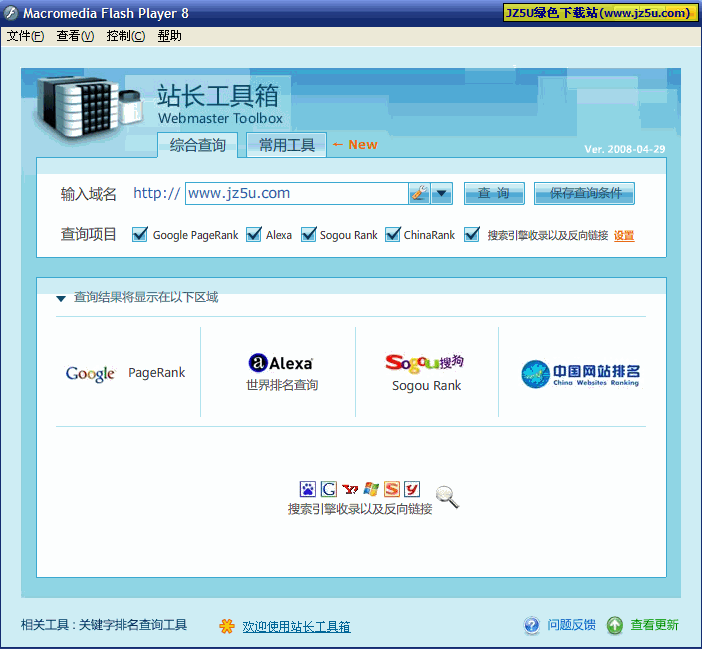Toggle the 搜索引擎收录以及反向链接 checkbox
702x649 pixels.
(x=472, y=234)
